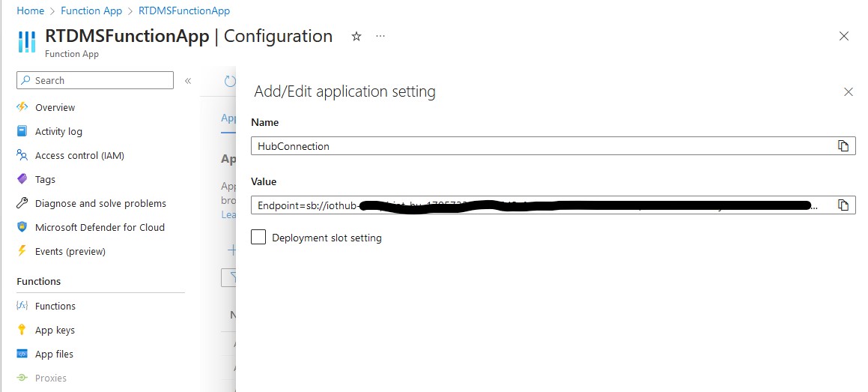Viewport: 868px width, 392px height.
Task: Collapse the sidebar with double chevron
Action: pos(188,81)
